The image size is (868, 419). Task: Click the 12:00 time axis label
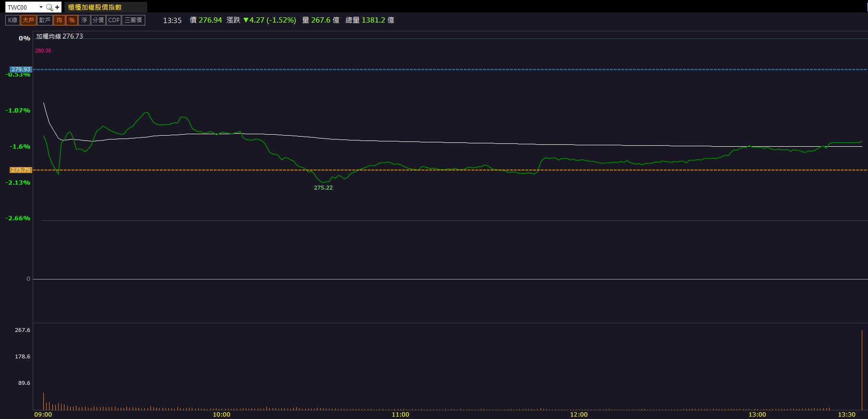click(579, 415)
